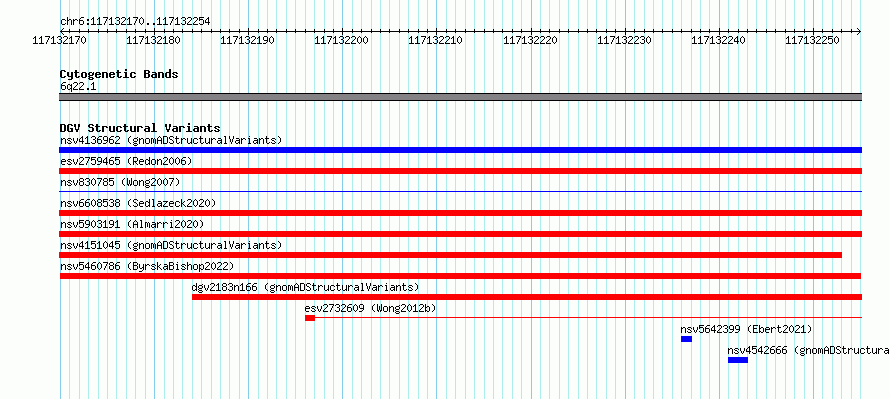Click ruler position 117132190

(x=247, y=41)
